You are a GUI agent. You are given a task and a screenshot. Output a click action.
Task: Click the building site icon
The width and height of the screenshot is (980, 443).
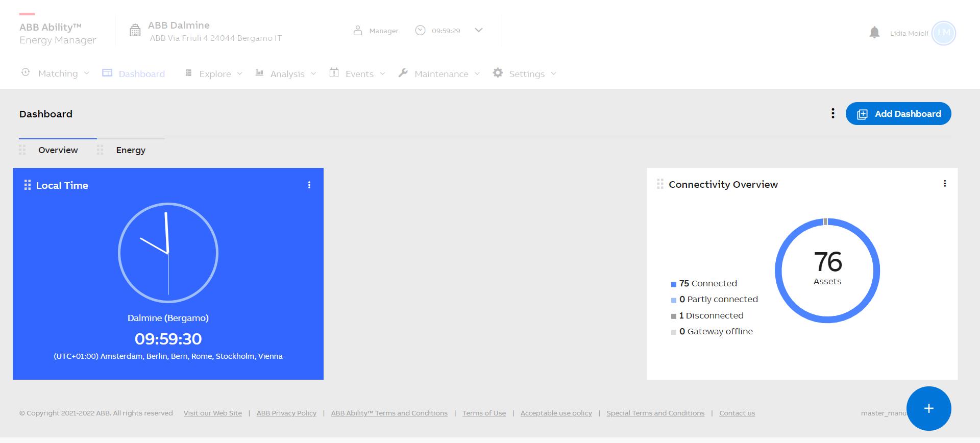point(135,31)
